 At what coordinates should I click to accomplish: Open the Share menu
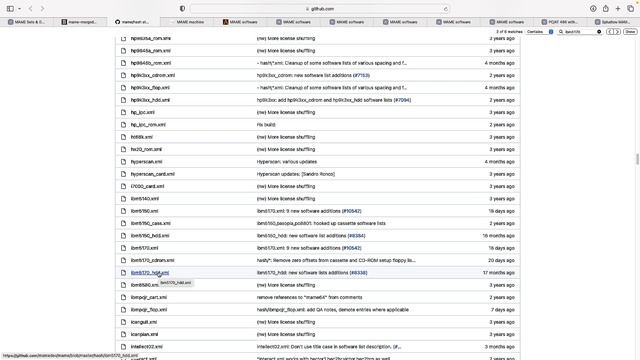606,9
